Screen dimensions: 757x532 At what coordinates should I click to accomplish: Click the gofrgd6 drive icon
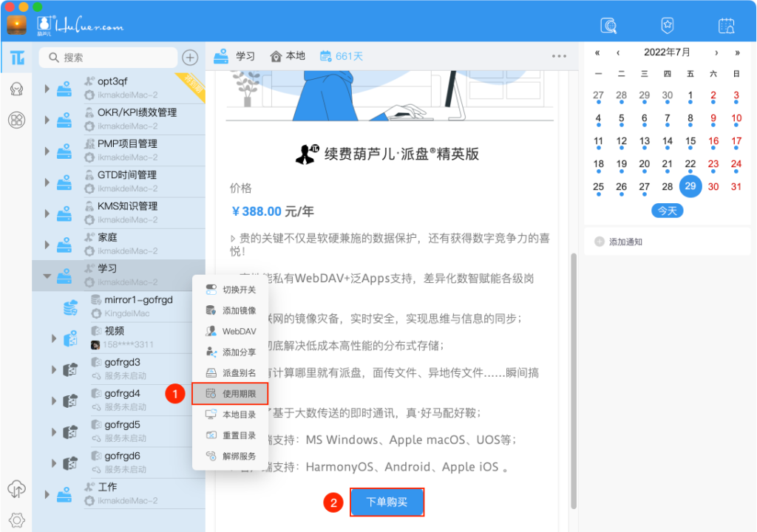pos(70,463)
